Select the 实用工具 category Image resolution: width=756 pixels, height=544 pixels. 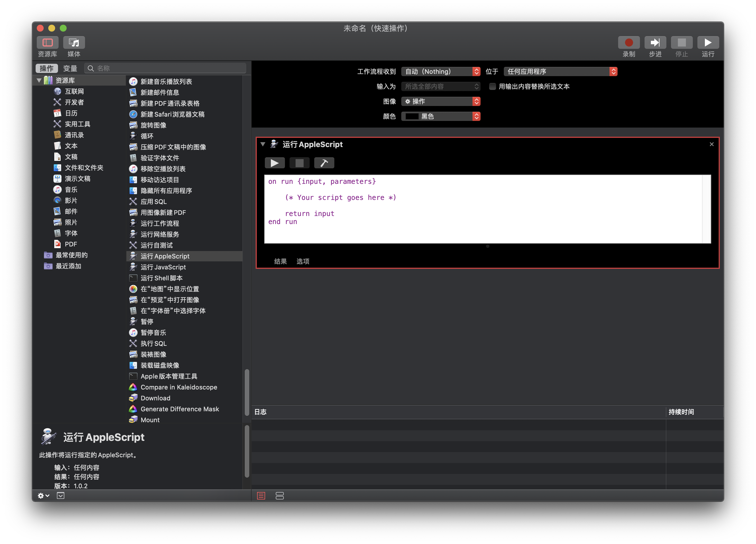click(77, 124)
